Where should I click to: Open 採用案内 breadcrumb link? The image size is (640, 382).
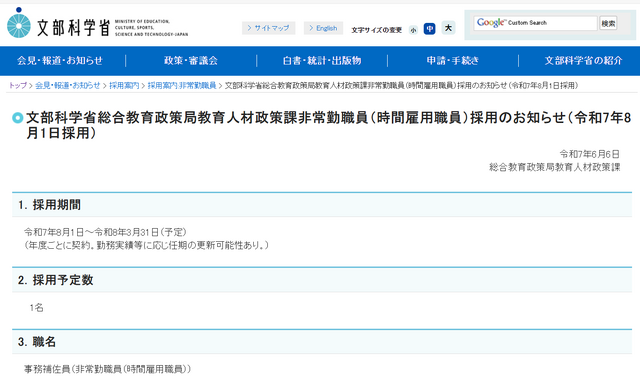click(x=124, y=85)
